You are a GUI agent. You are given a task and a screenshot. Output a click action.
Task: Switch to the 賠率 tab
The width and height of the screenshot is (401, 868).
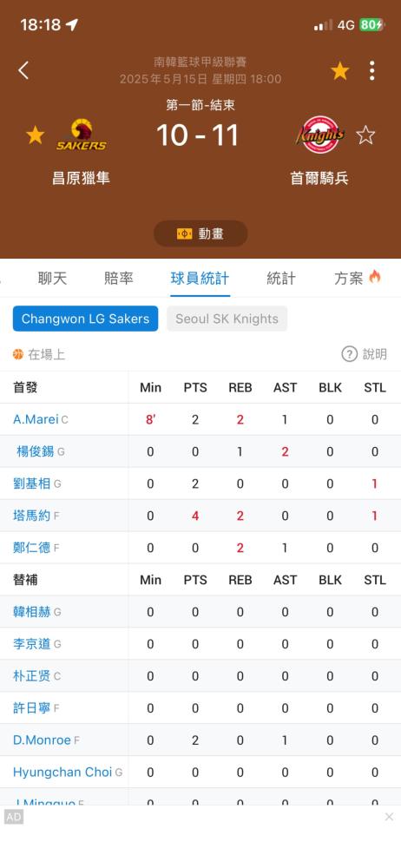tap(119, 278)
